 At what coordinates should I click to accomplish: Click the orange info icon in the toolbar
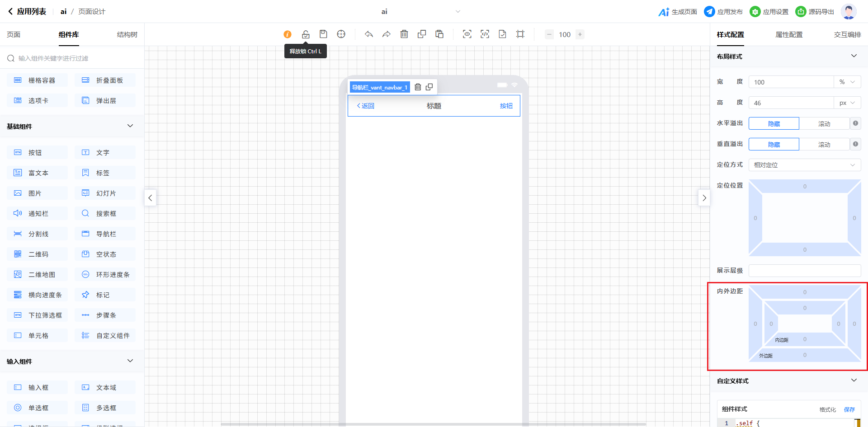pyautogui.click(x=288, y=34)
